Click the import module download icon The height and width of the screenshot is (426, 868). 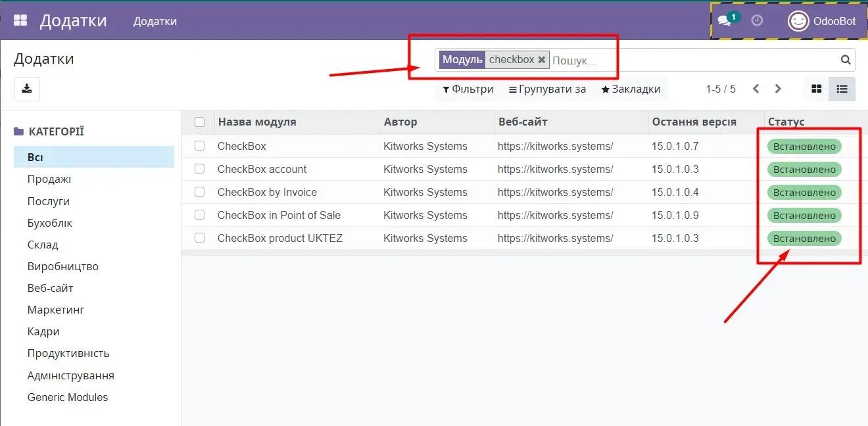point(27,89)
